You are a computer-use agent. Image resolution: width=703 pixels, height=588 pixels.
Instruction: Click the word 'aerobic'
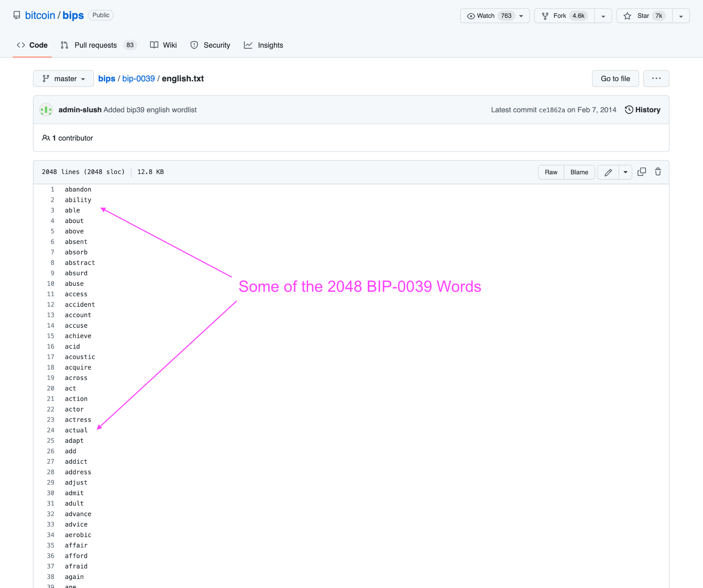(78, 535)
